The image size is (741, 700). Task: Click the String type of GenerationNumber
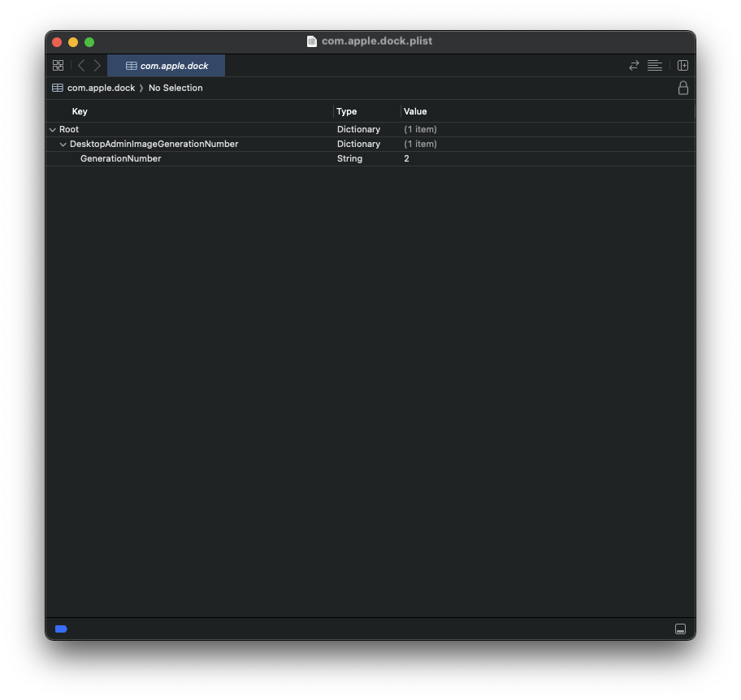point(350,158)
